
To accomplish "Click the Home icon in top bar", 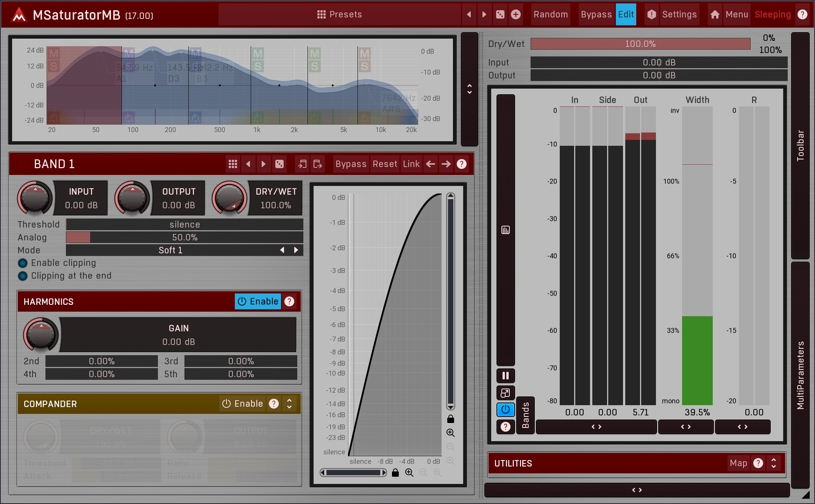I will [x=715, y=14].
